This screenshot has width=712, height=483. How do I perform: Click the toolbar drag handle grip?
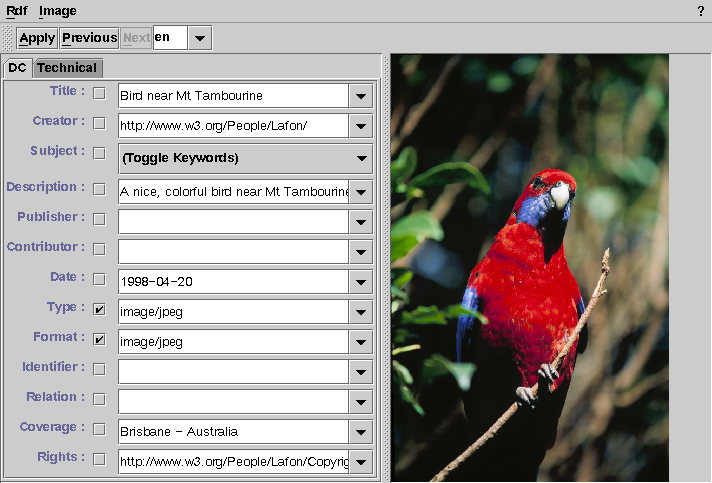point(8,38)
